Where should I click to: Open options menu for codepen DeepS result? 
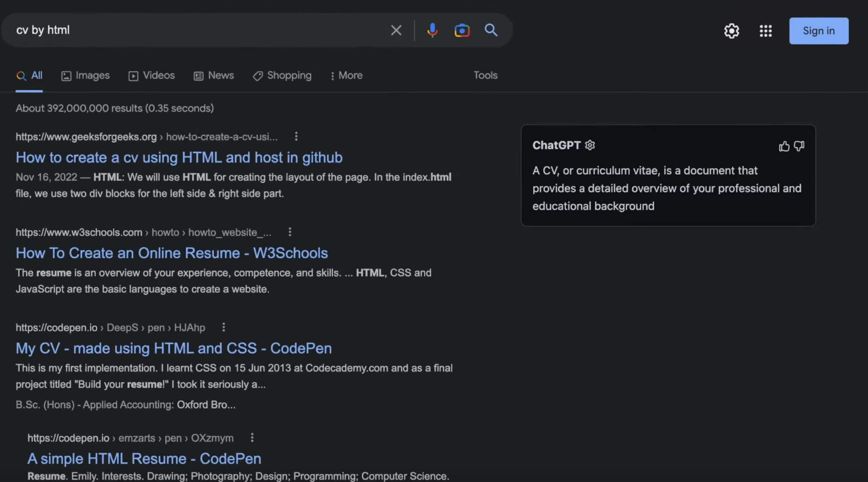pyautogui.click(x=223, y=327)
